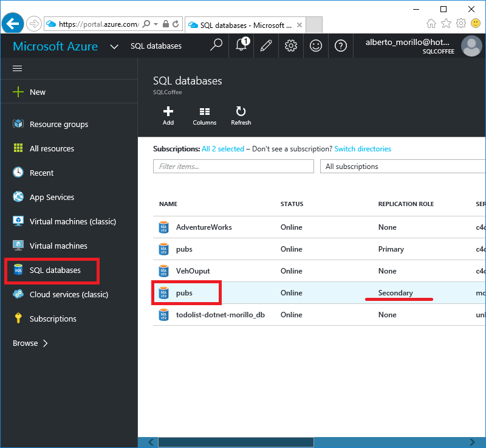Open the Azure help question mark
The height and width of the screenshot is (448, 486).
(x=341, y=46)
